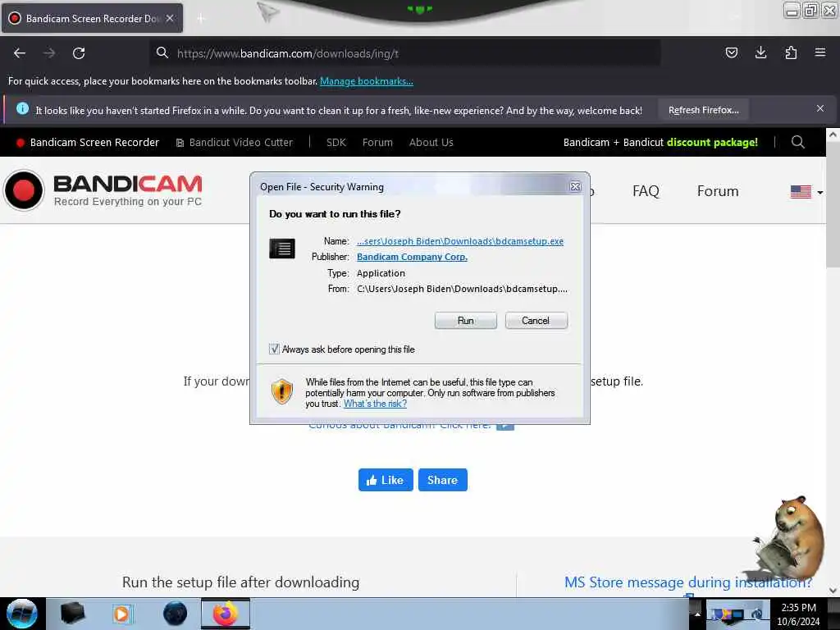Click the address bar search magnifier icon

coord(162,52)
